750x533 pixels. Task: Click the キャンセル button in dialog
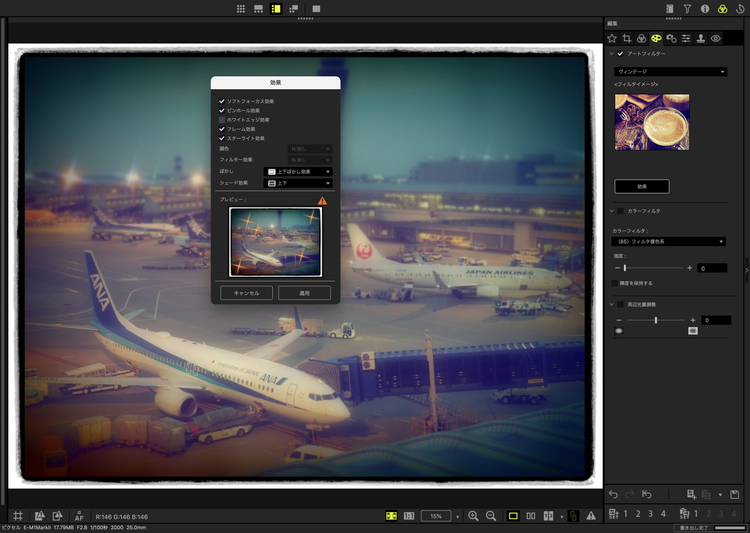tap(246, 293)
